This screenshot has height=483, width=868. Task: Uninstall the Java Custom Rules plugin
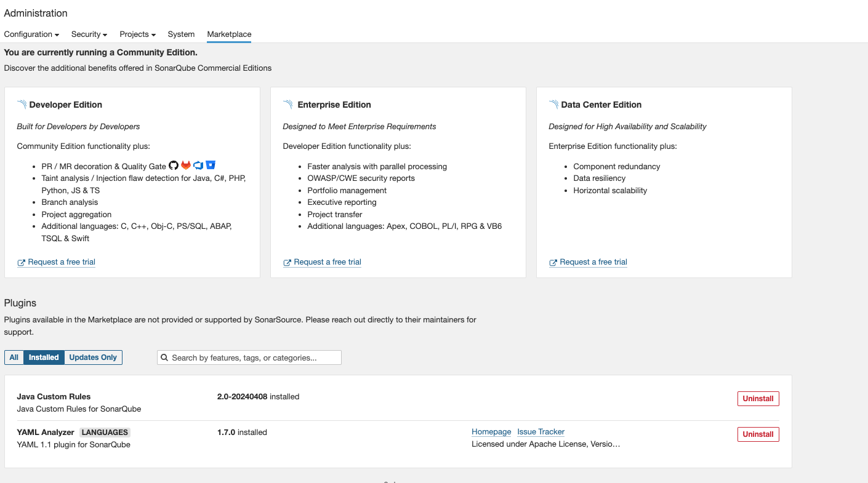pos(758,399)
